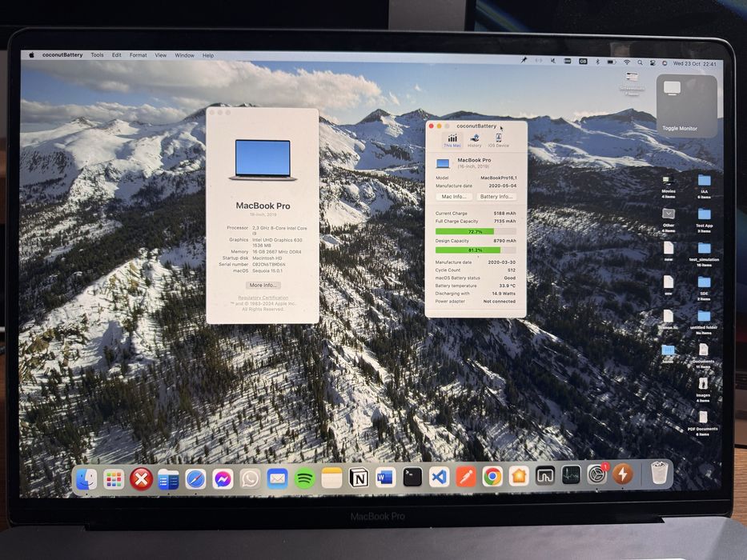Image resolution: width=747 pixels, height=560 pixels.
Task: Open Microsoft Word from the Dock
Action: tap(385, 477)
